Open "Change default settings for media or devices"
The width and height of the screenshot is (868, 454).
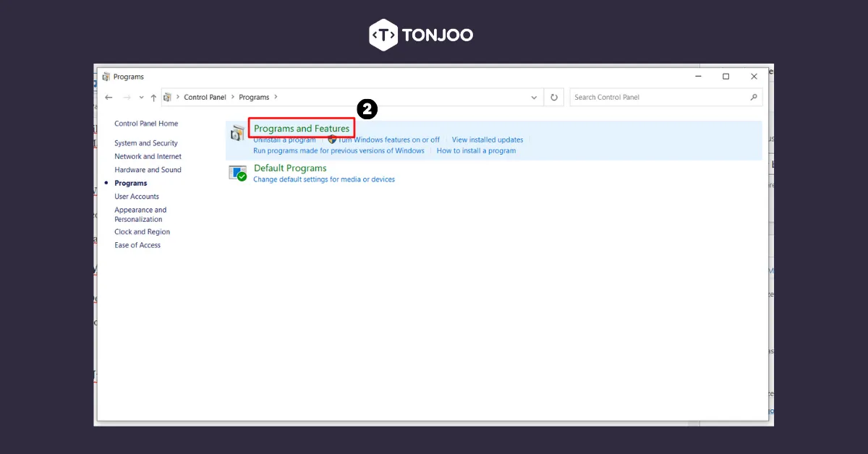pos(324,179)
